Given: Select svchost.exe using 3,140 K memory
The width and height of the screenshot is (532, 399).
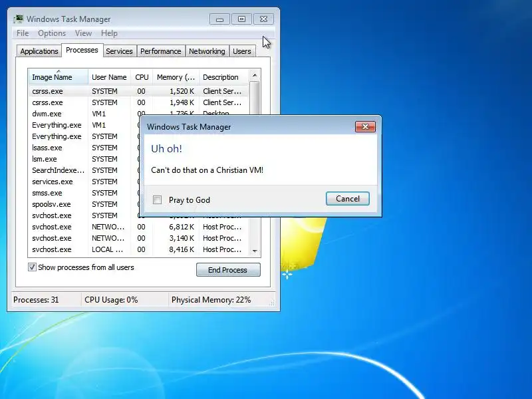Looking at the screenshot, I should tap(138, 238).
